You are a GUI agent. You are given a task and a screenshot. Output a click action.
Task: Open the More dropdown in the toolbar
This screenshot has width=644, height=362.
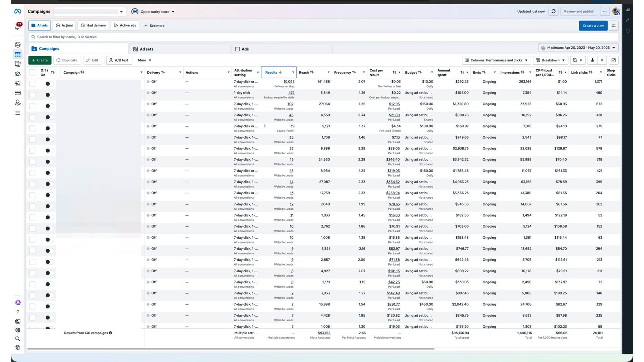(x=145, y=60)
